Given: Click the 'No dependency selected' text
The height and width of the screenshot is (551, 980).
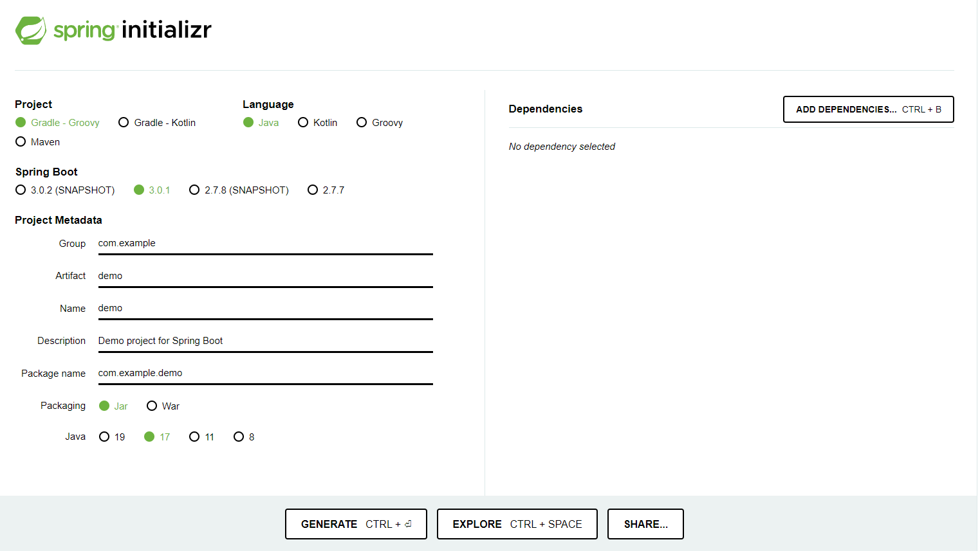Looking at the screenshot, I should pos(562,147).
